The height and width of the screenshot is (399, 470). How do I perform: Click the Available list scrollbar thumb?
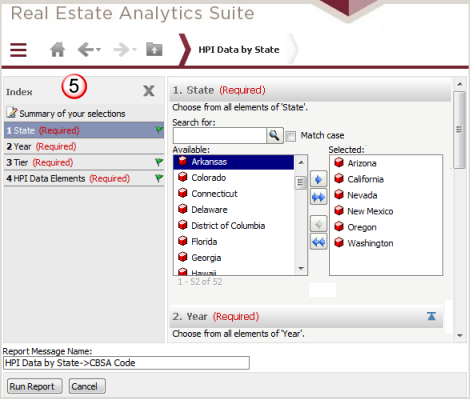(x=301, y=182)
